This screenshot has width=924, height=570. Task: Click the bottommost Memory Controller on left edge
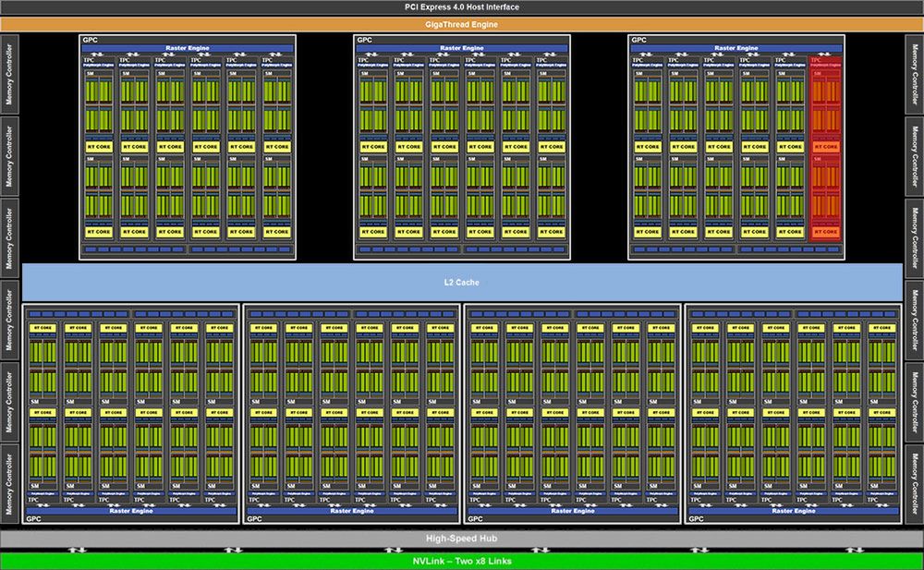click(9, 484)
